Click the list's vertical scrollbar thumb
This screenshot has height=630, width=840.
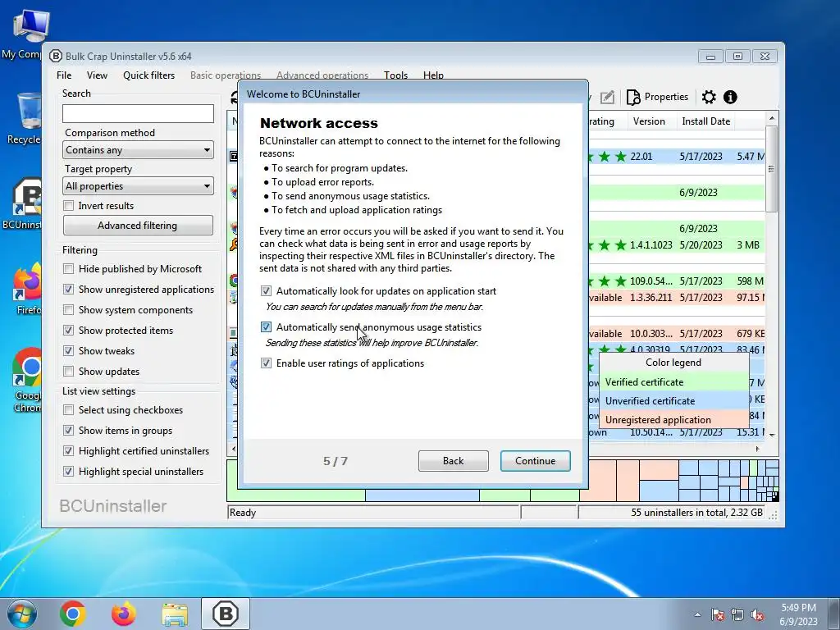click(x=771, y=169)
